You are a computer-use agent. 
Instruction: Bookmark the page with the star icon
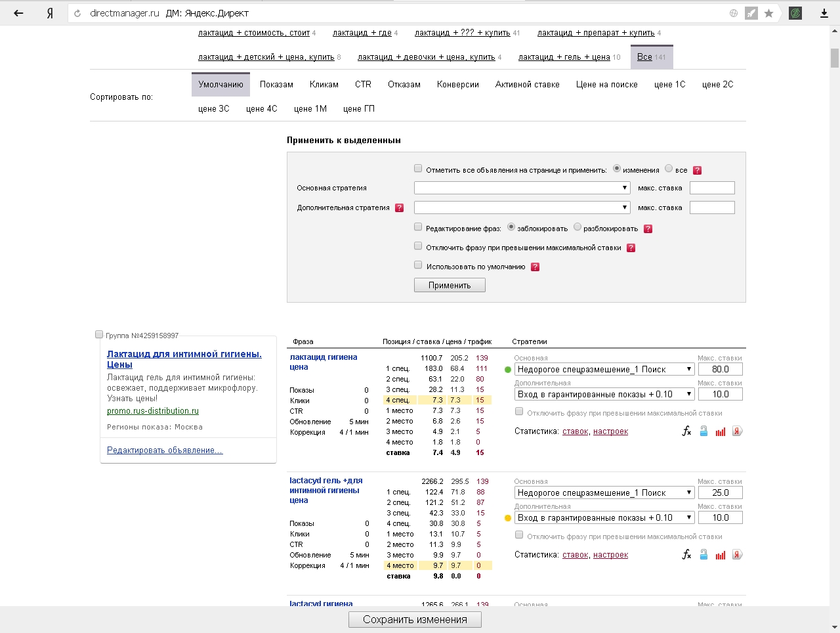(x=768, y=13)
